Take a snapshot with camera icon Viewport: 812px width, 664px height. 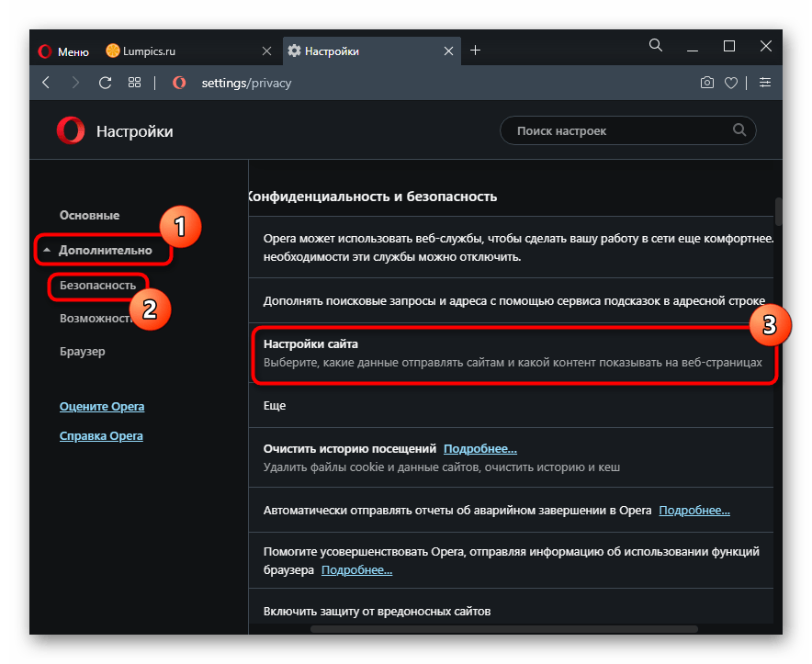[x=706, y=83]
